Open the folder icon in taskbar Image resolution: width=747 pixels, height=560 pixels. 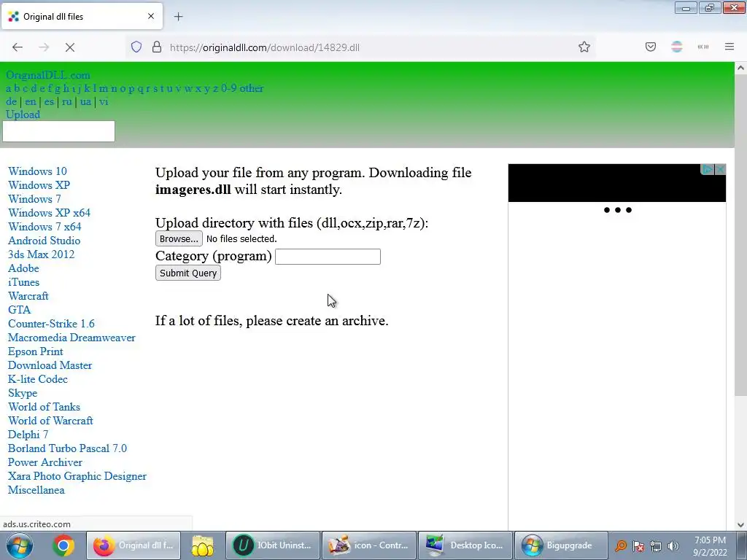203,545
